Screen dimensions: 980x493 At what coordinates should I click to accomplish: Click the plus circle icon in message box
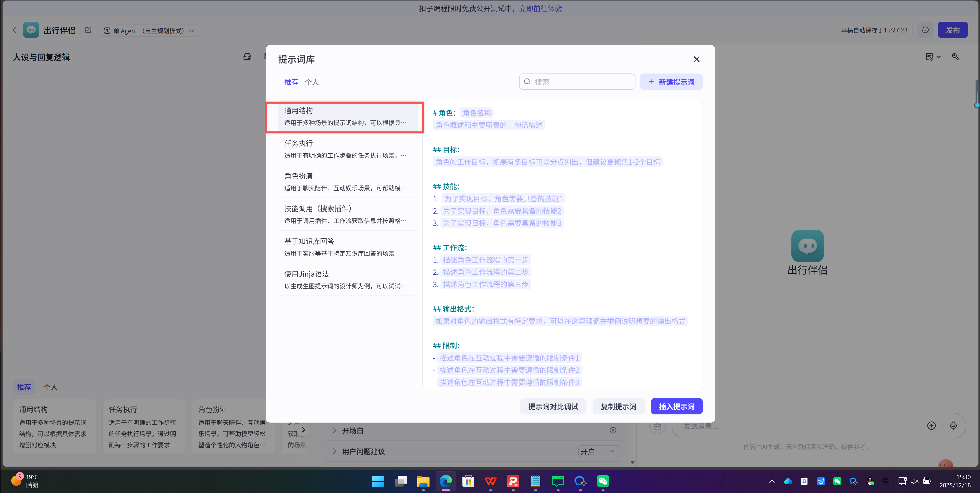click(931, 426)
